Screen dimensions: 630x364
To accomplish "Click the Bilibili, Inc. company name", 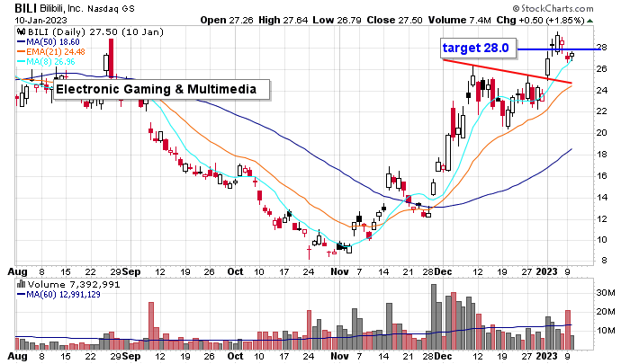I will 61,8.
